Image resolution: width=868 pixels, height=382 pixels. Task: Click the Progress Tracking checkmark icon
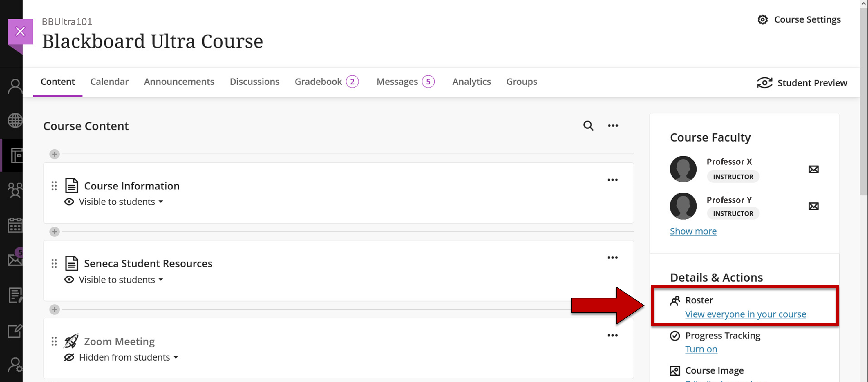coord(675,336)
